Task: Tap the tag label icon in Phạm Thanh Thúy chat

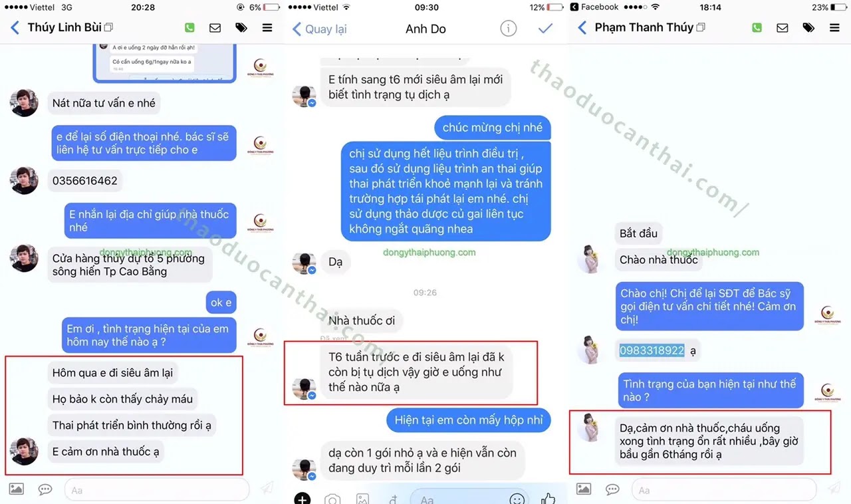Action: (x=808, y=28)
